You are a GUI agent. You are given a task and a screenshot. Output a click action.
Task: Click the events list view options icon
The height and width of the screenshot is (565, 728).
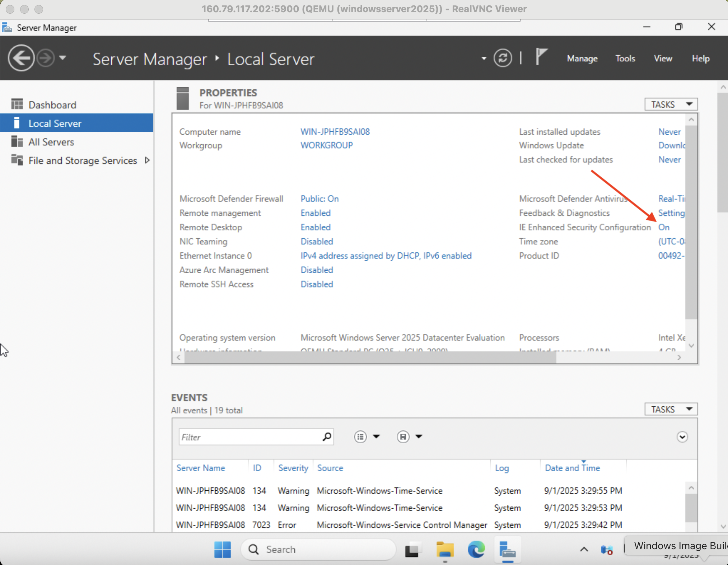coord(360,437)
